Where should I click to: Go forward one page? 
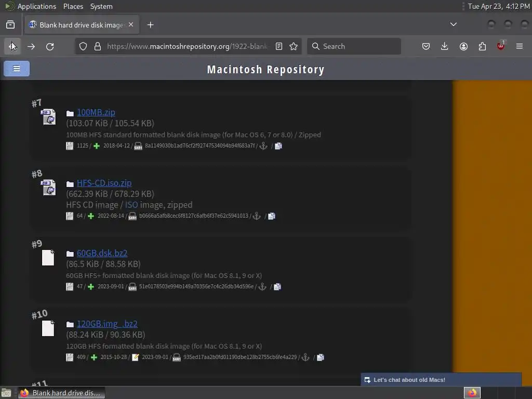coord(31,46)
